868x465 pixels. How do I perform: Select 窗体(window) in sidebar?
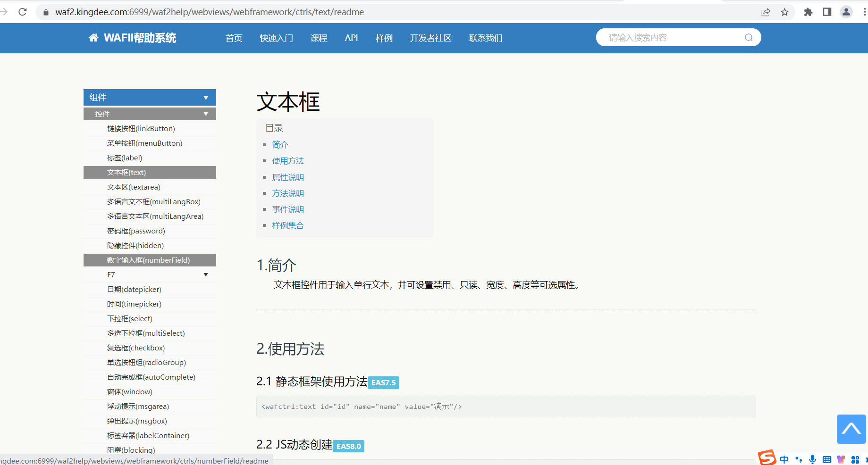pos(150,392)
